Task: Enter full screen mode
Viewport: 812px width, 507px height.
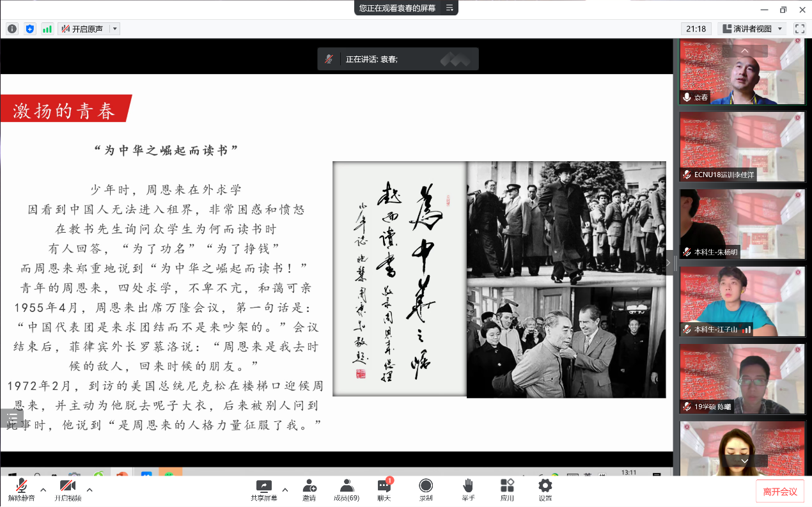Action: tap(799, 29)
